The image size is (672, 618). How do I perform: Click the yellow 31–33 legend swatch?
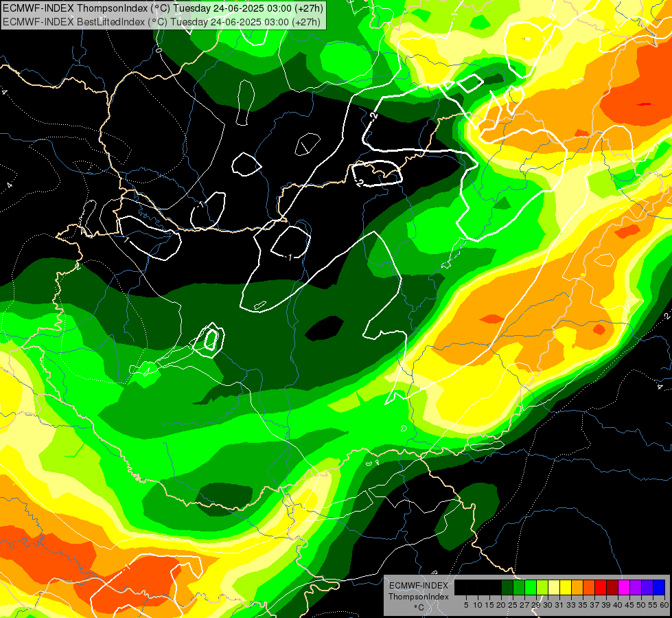click(x=566, y=587)
